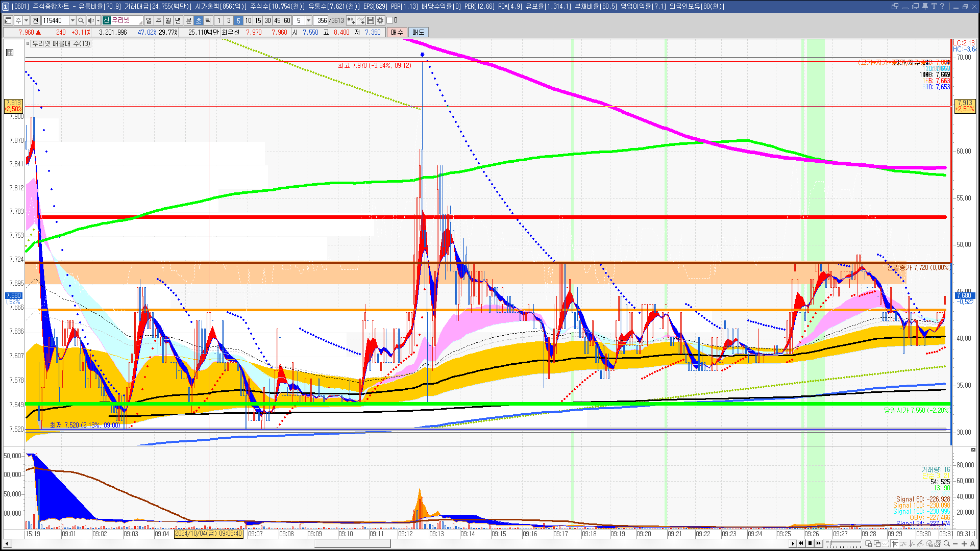Click the speaker sound icon in toolbar
This screenshot has width=980, height=551.
[90, 20]
